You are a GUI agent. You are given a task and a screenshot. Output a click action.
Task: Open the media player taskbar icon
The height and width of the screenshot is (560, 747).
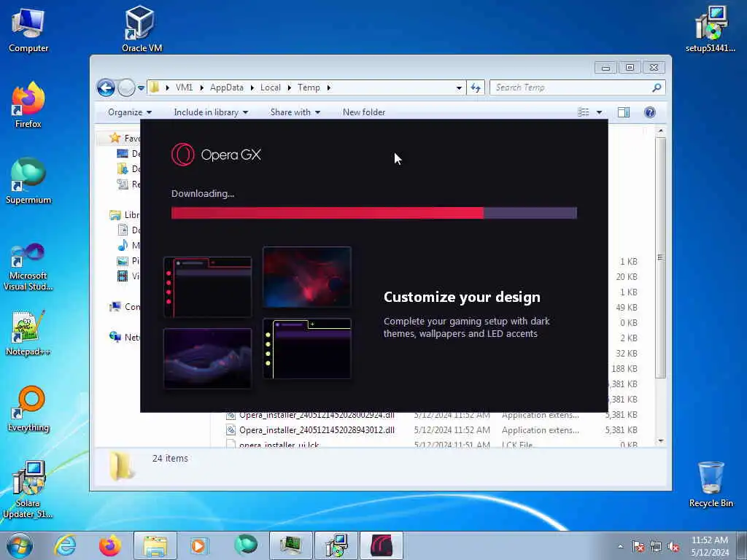click(x=198, y=545)
